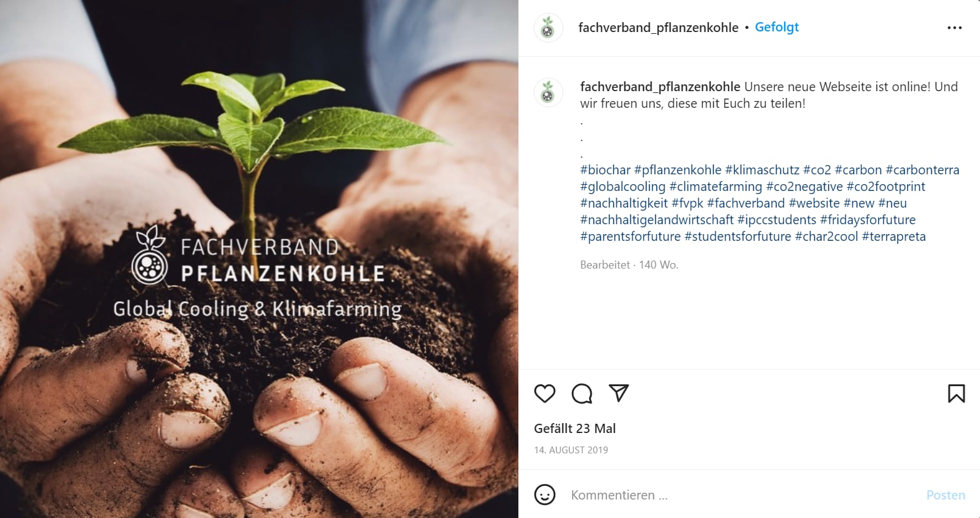
Task: Open the fachverband_pflanzenkohle username in the header
Action: pos(658,28)
